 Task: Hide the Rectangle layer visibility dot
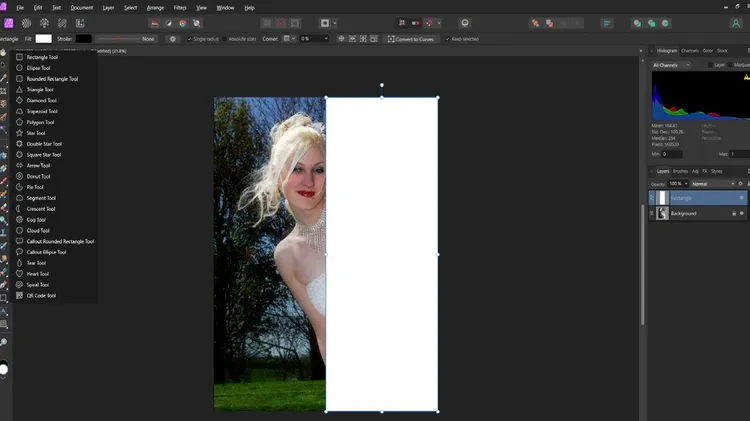(x=742, y=198)
